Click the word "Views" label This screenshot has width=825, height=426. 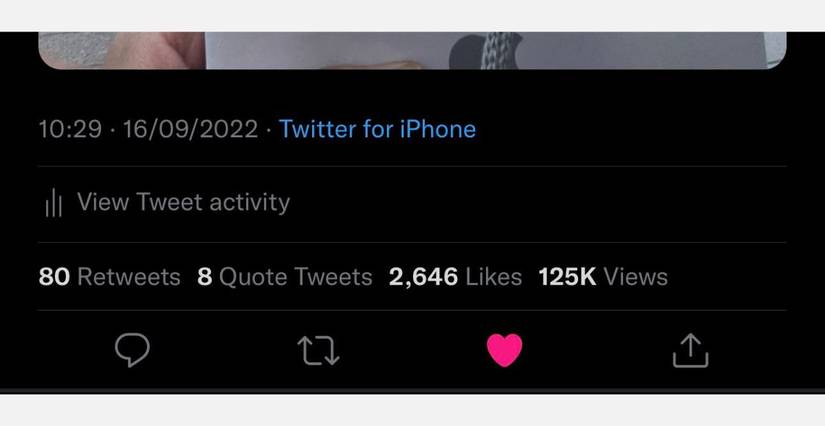635,277
